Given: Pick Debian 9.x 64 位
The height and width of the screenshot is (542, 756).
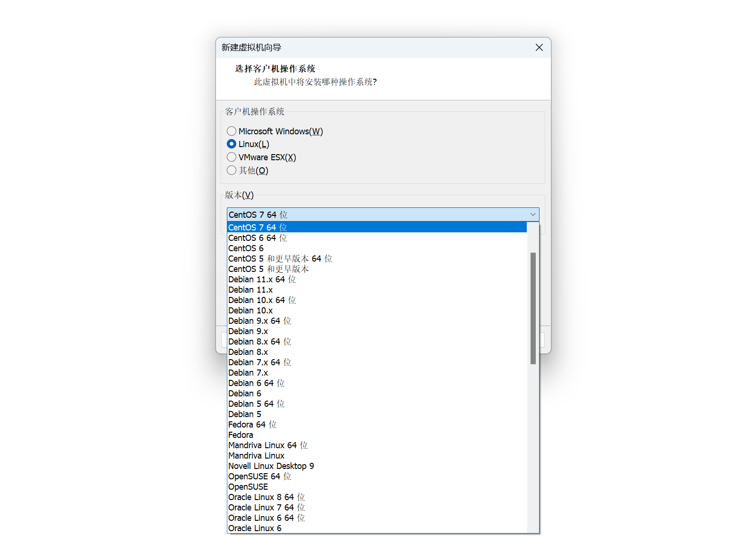Looking at the screenshot, I should pos(377,320).
